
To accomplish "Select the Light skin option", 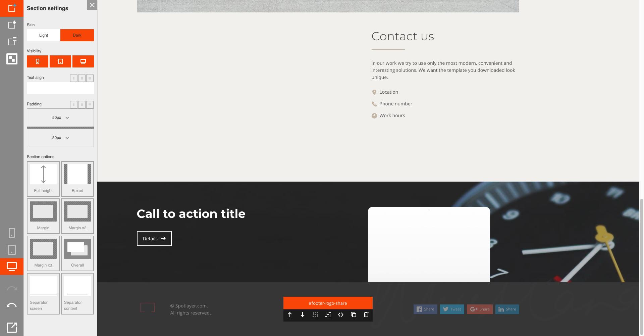I will (x=44, y=35).
